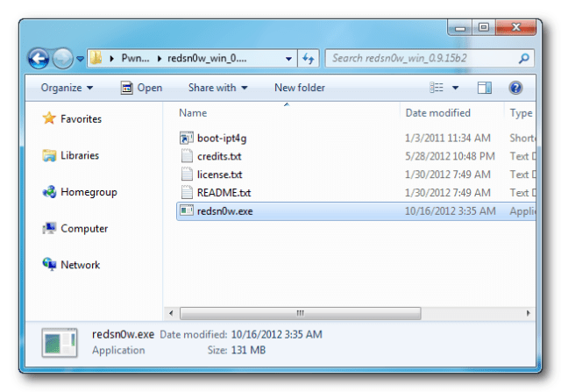Click the horizontal scrollbar thumb
Image resolution: width=561 pixels, height=392 pixels.
pyautogui.click(x=300, y=313)
